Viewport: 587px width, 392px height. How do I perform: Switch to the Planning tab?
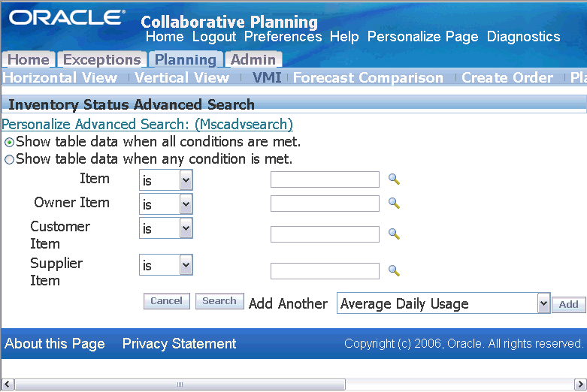(186, 59)
